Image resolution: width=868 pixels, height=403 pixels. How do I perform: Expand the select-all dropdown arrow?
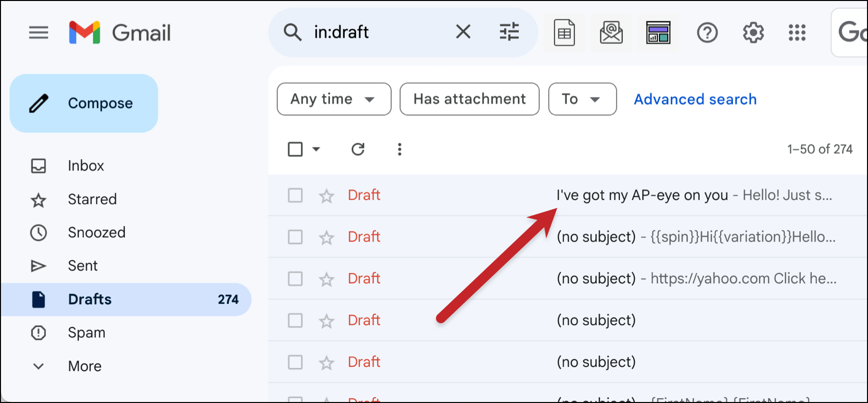tap(316, 149)
